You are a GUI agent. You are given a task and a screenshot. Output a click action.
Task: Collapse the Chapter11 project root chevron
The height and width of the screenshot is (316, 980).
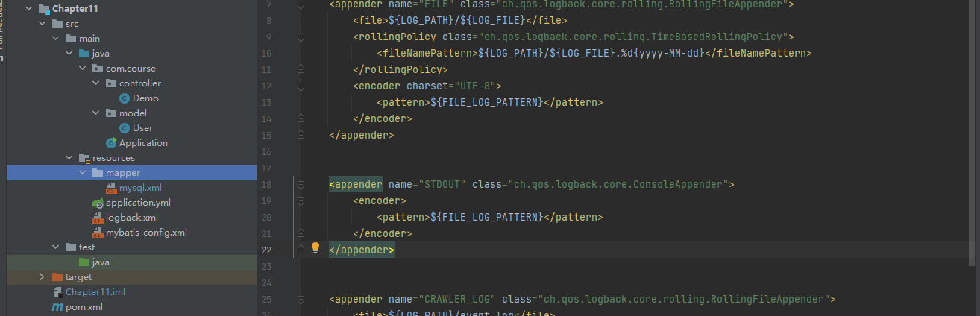(x=28, y=9)
